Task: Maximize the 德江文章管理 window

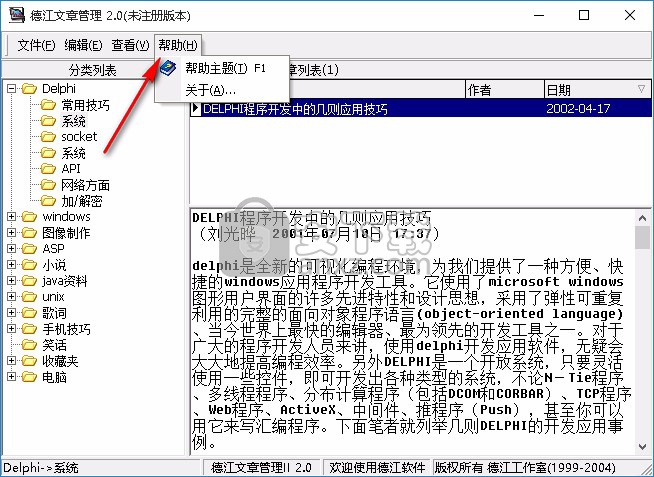Action: coord(584,15)
